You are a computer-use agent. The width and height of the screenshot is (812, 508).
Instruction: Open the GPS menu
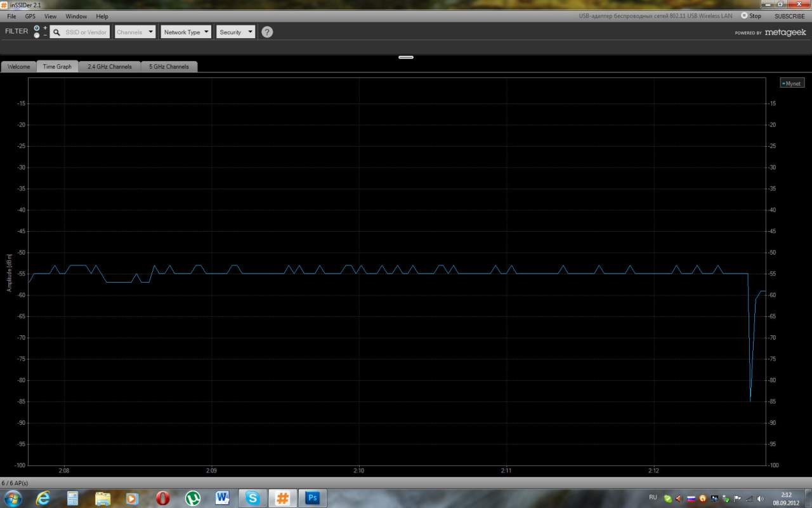click(30, 16)
